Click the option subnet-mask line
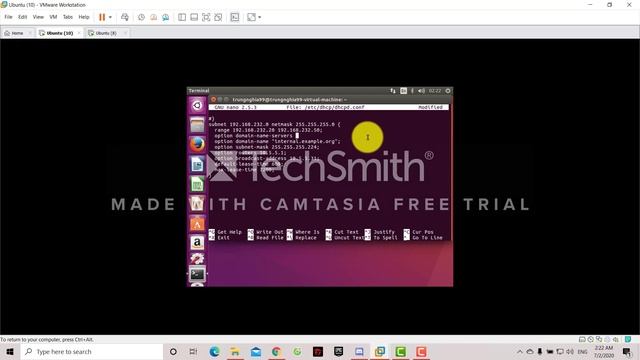 [267, 147]
